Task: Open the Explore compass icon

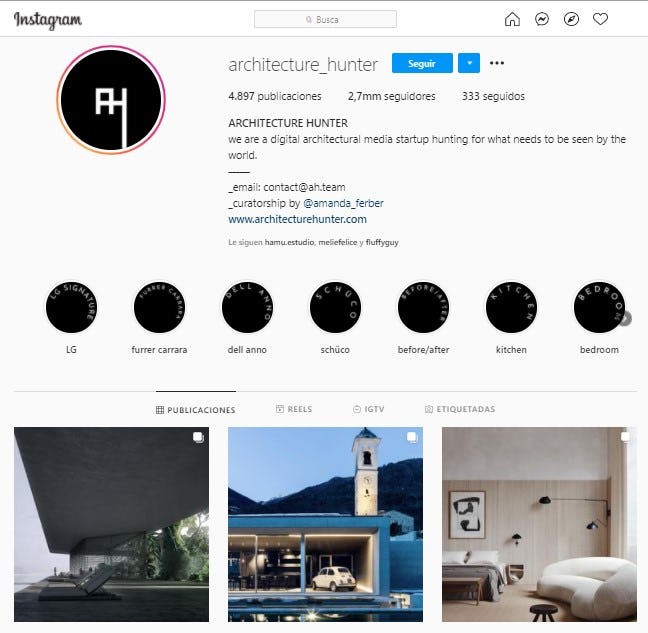Action: [x=571, y=19]
